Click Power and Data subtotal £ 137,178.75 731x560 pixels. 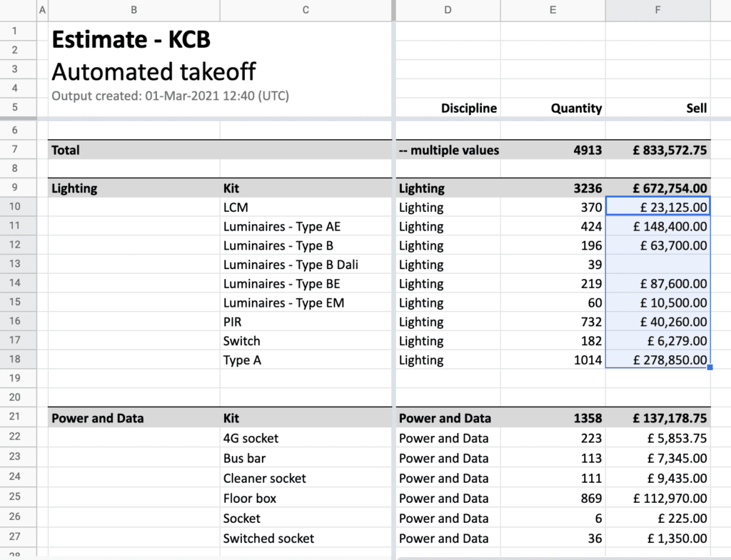click(657, 418)
